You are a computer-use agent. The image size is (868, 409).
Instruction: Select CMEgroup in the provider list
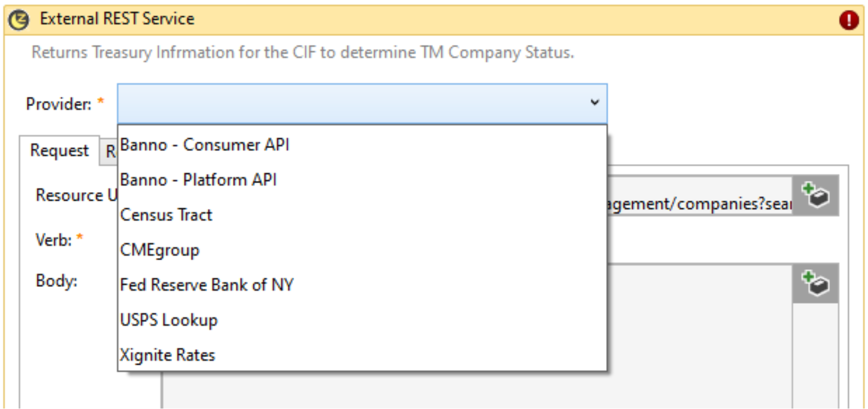click(x=160, y=250)
